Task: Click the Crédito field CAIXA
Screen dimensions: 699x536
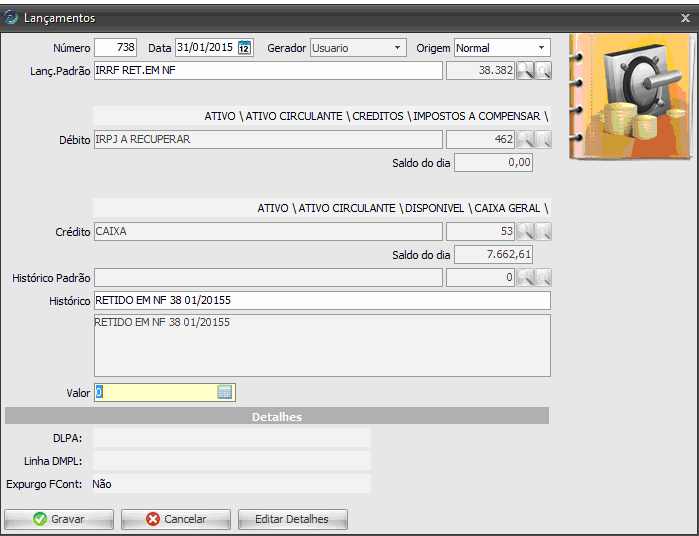Action: 268,231
